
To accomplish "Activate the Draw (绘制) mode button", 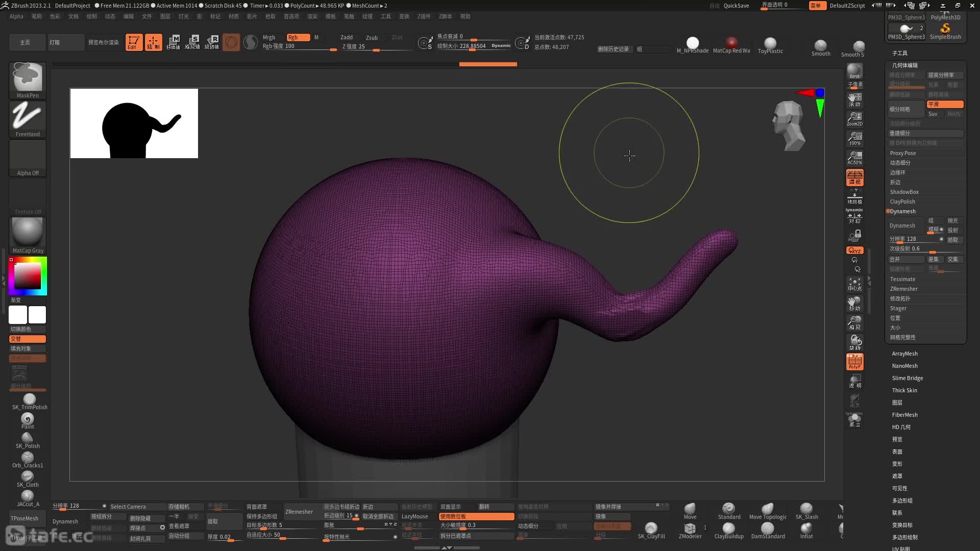I will pyautogui.click(x=153, y=42).
